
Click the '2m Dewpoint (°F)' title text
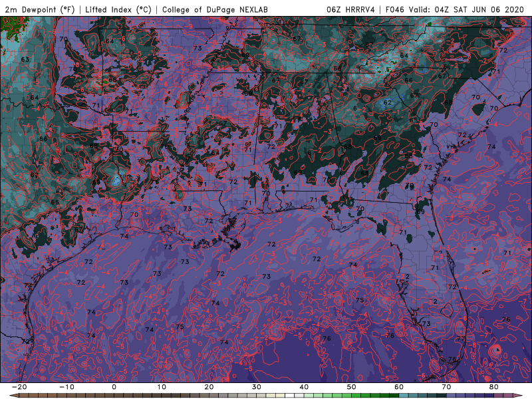pos(39,9)
